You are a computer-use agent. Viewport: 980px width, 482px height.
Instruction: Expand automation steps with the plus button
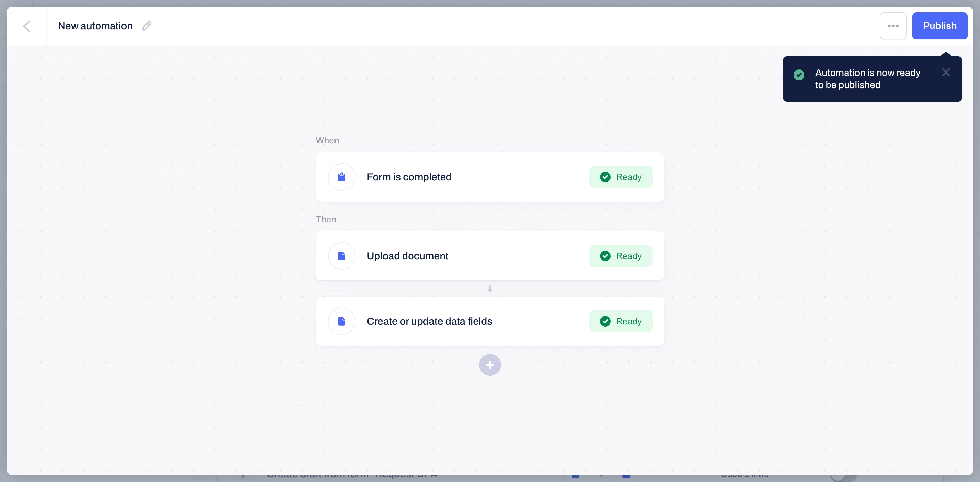tap(489, 365)
